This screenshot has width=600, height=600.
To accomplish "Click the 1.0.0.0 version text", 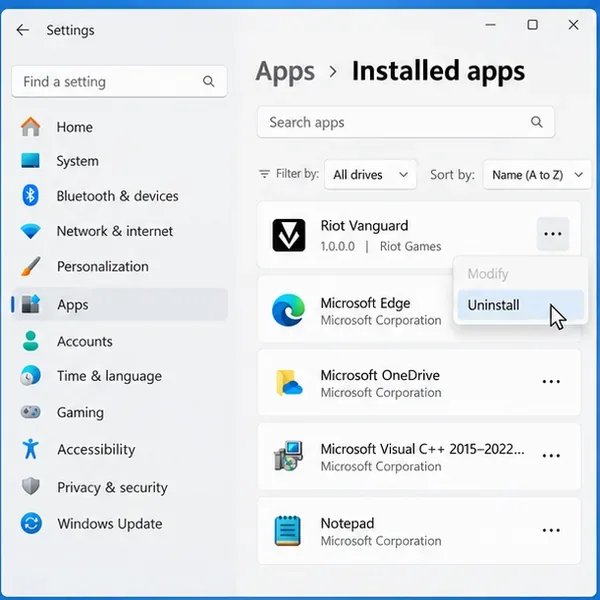I will [338, 246].
